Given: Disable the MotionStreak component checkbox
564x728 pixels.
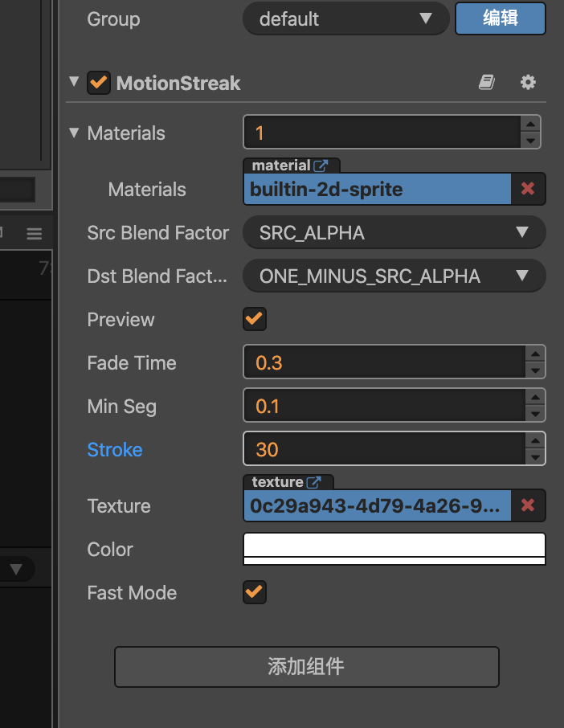Looking at the screenshot, I should point(99,83).
